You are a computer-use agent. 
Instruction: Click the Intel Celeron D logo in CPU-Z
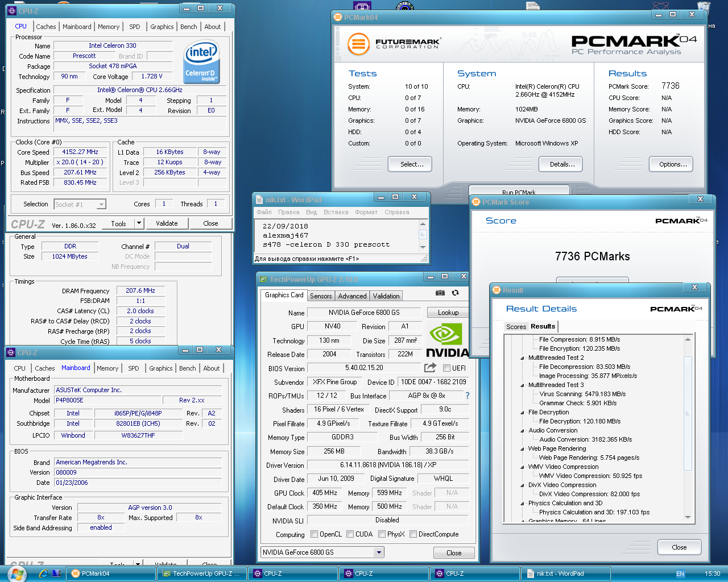click(202, 61)
